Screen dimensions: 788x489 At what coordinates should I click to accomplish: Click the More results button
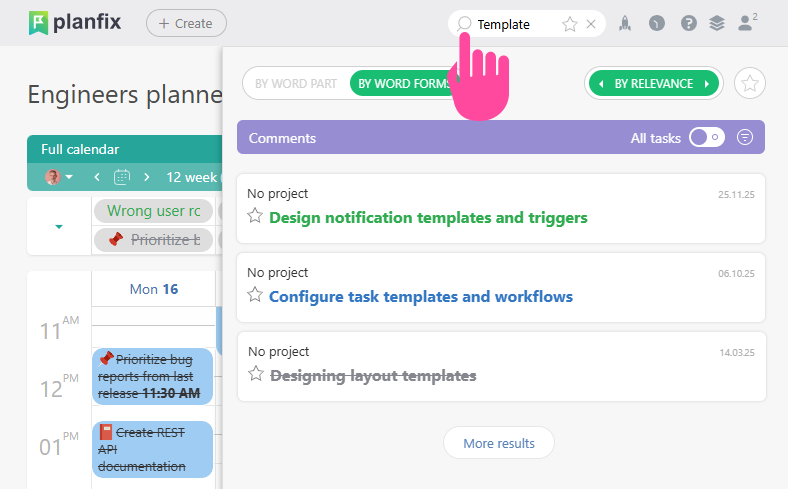tap(499, 443)
